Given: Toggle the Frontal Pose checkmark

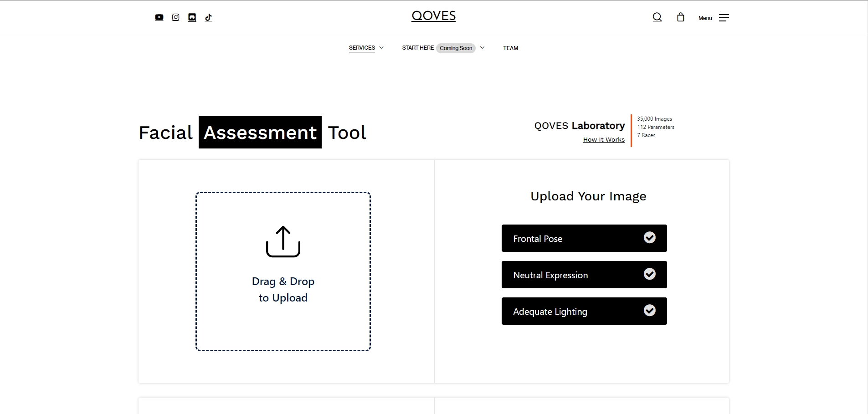Looking at the screenshot, I should (649, 238).
